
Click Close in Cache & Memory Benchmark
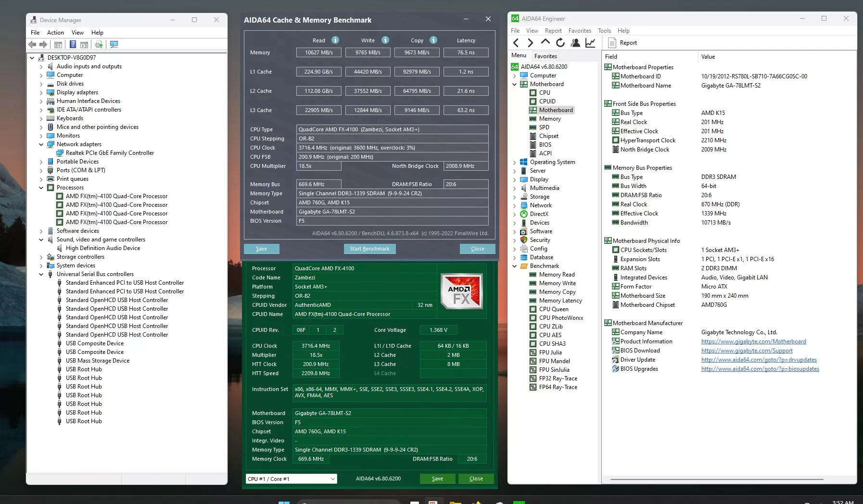[477, 249]
